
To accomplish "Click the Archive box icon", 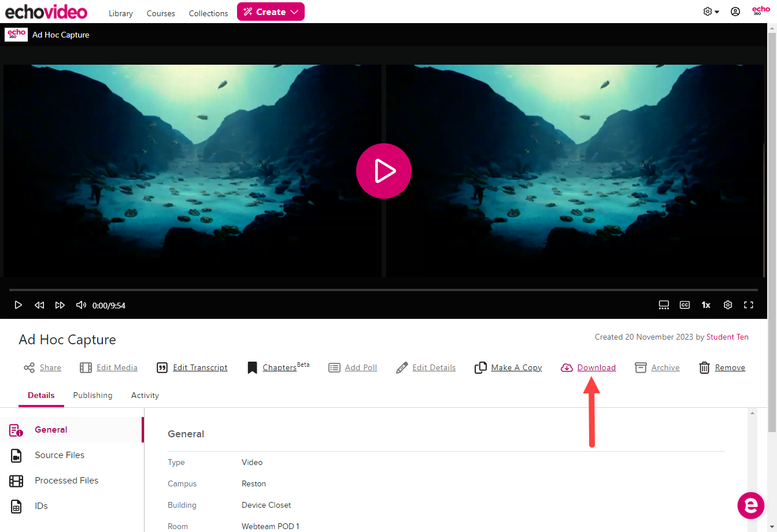I will tap(640, 367).
